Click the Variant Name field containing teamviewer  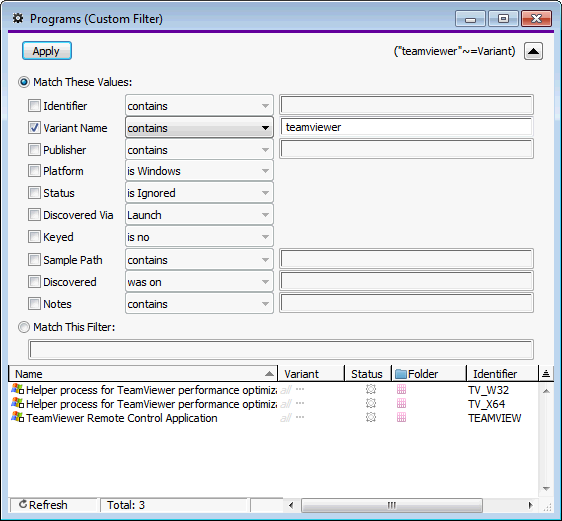click(406, 127)
